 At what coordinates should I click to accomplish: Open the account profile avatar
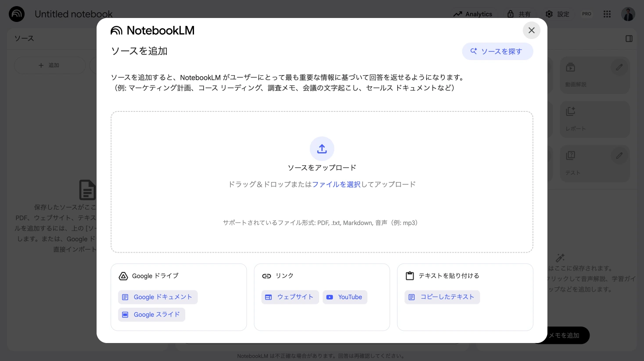628,14
